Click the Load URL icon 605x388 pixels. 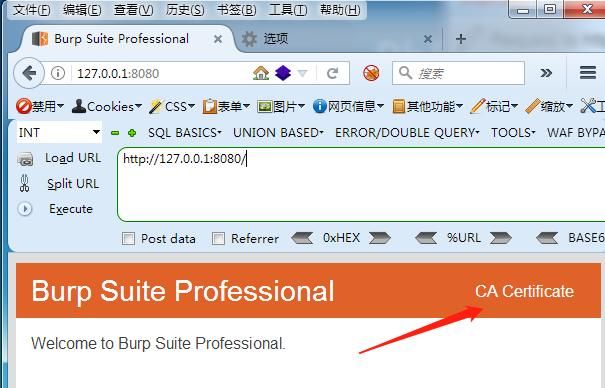point(25,159)
